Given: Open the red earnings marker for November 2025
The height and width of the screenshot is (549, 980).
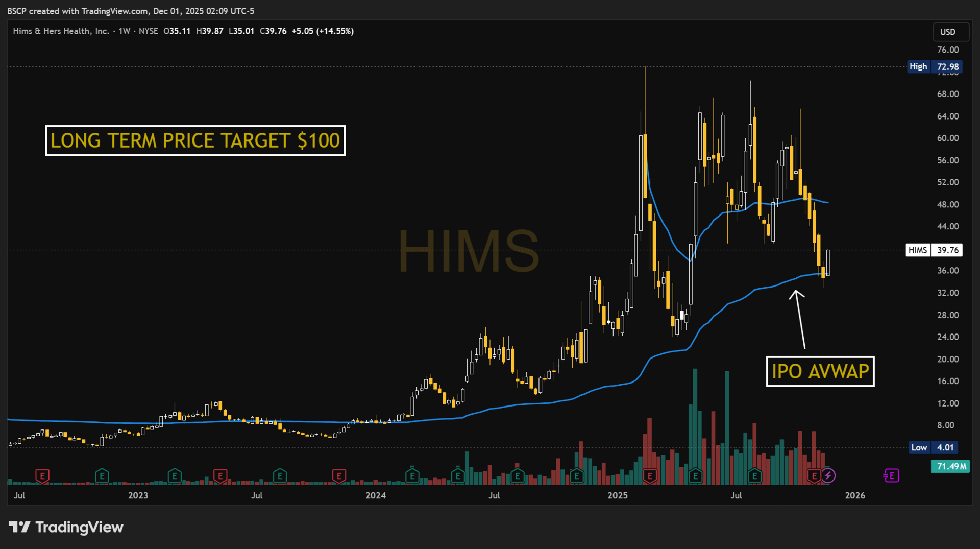Looking at the screenshot, I should click(x=814, y=476).
